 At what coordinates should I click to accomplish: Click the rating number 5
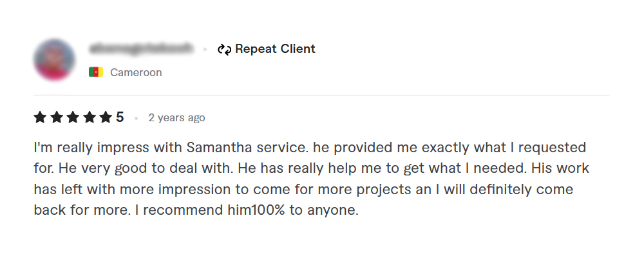click(120, 117)
